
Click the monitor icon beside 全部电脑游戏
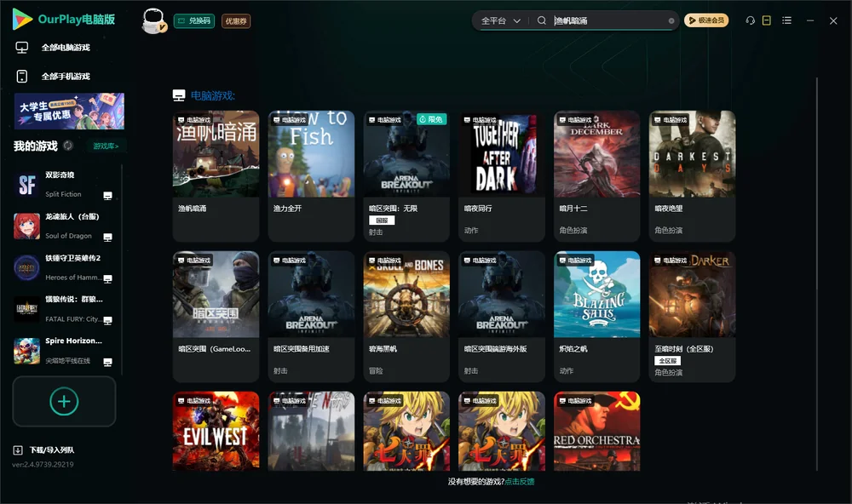(x=22, y=48)
